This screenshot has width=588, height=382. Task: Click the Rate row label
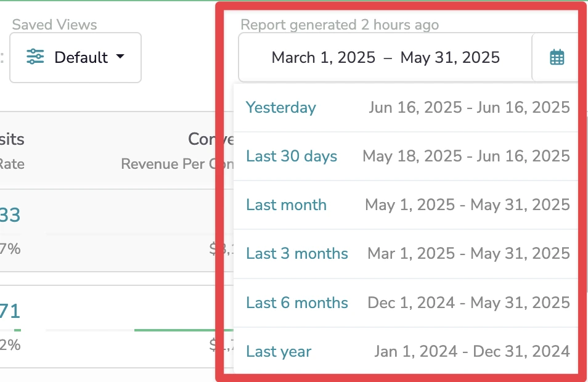pos(14,165)
